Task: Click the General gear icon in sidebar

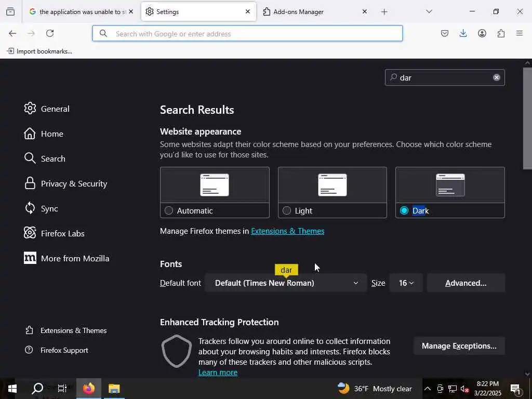Action: tap(30, 108)
